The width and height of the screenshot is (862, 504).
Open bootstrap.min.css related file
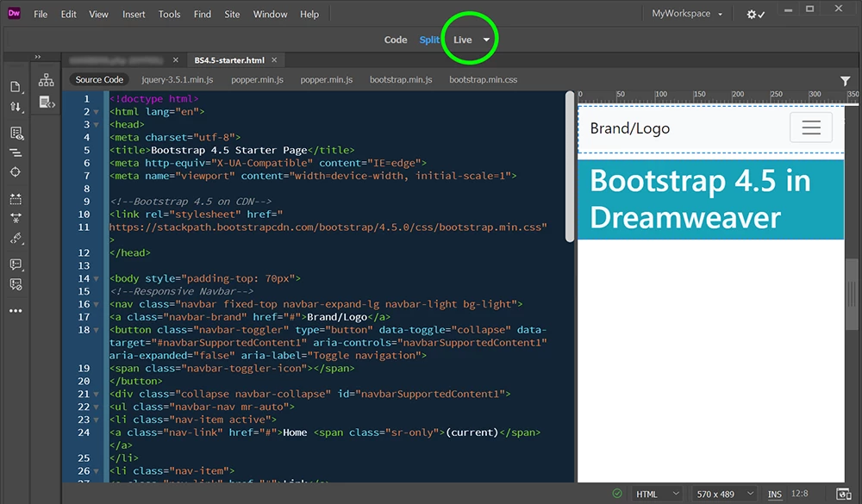tap(484, 80)
